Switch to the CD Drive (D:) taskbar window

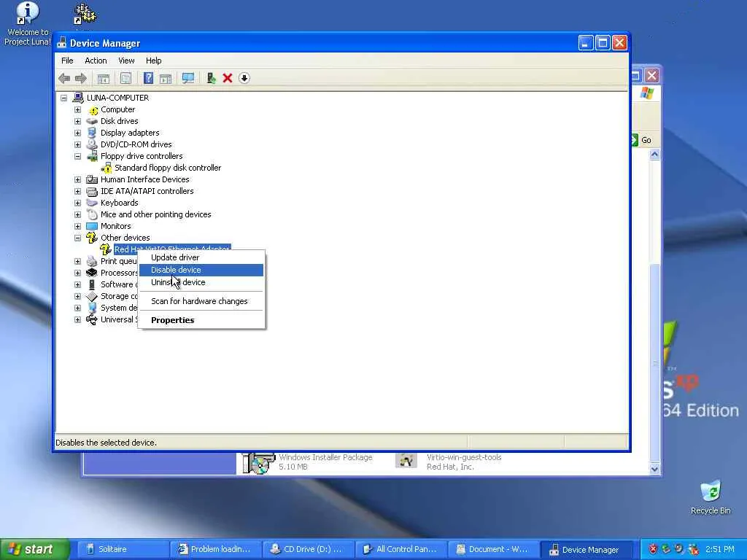(x=309, y=549)
